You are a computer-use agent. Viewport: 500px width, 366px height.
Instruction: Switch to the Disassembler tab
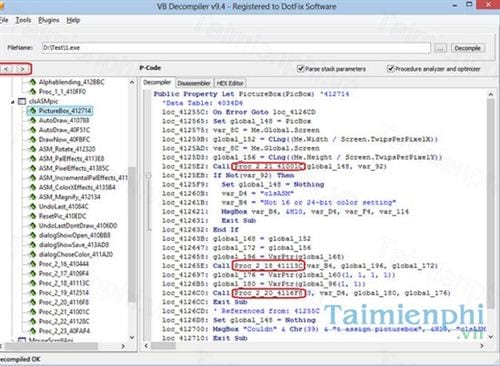click(194, 83)
